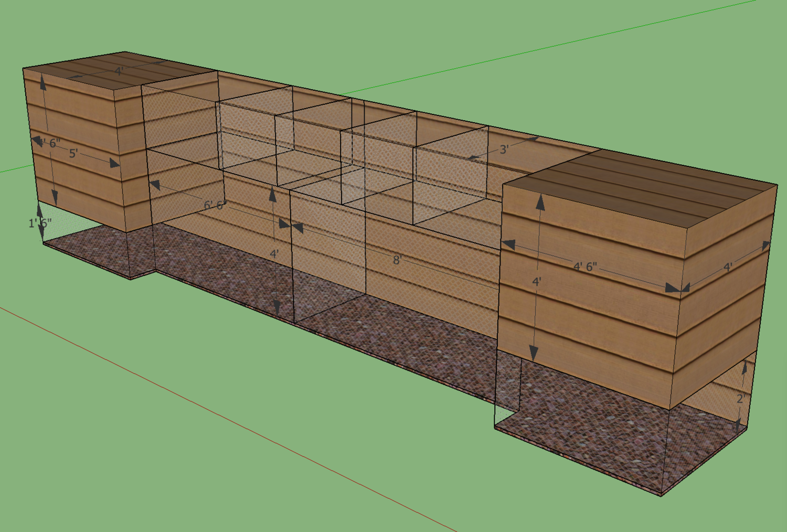The image size is (787, 532).
Task: Select 4' depth dimension on right box side
Action: tap(728, 268)
